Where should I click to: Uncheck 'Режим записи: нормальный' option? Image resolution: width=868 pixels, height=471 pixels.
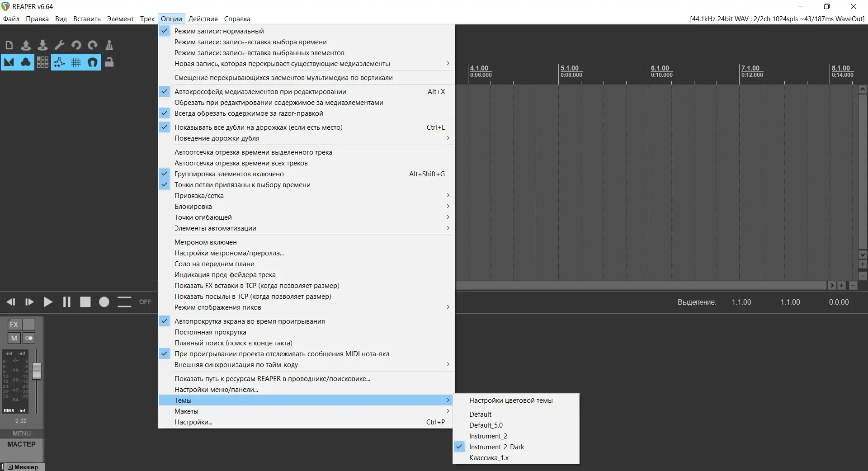tap(306, 31)
